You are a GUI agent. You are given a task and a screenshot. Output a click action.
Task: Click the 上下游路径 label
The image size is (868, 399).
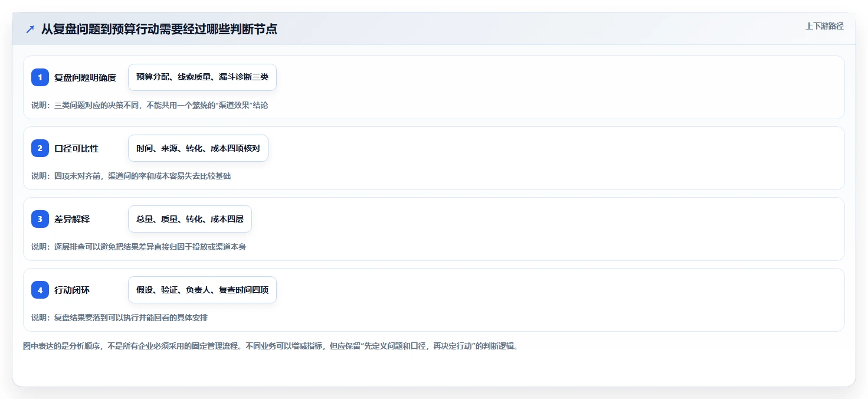[x=824, y=26]
